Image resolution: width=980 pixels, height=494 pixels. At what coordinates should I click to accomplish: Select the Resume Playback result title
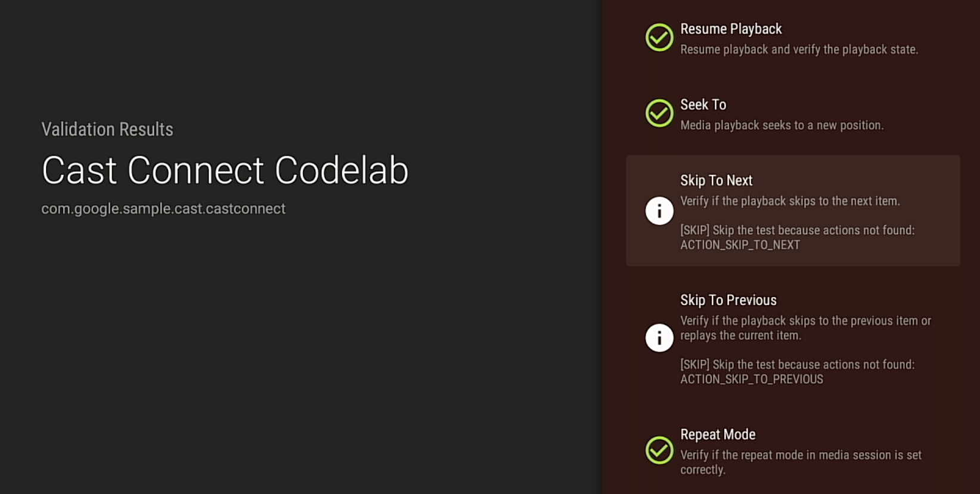[731, 29]
